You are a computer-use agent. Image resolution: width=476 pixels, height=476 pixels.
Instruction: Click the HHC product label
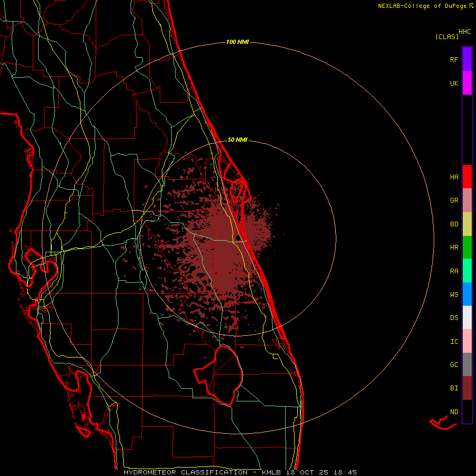coord(464,32)
